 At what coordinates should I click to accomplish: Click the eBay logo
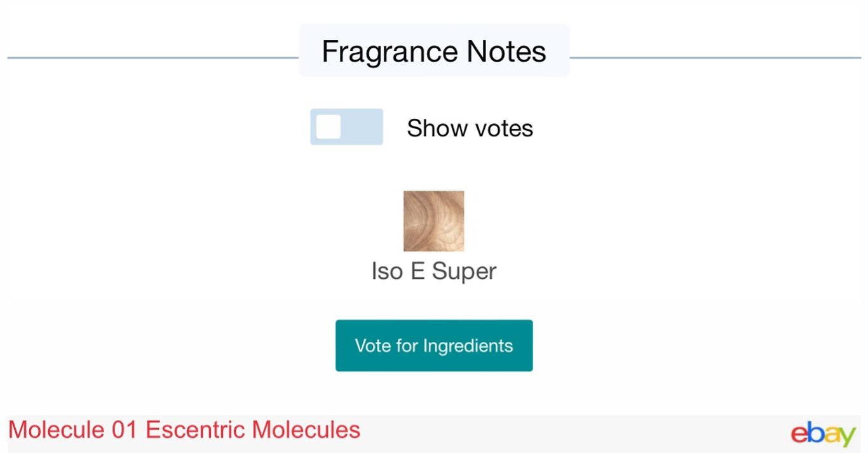823,434
